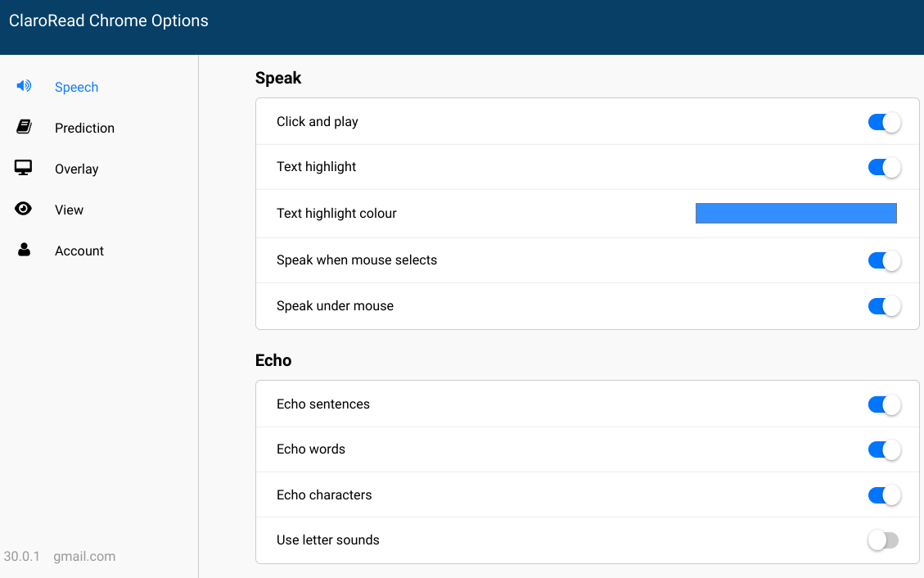
Task: Toggle the Echo words switch
Action: click(x=883, y=449)
